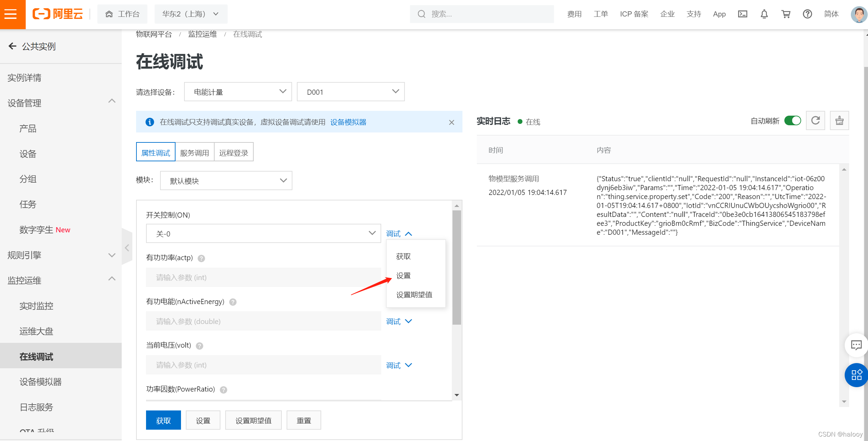Show help for 有功功率(actp)
Viewport: 868px width, 441px height.
[201, 258]
